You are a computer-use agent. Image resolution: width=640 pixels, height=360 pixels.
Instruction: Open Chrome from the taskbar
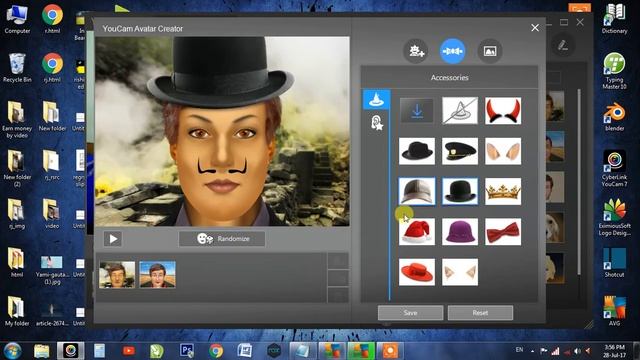pyautogui.click(x=216, y=351)
